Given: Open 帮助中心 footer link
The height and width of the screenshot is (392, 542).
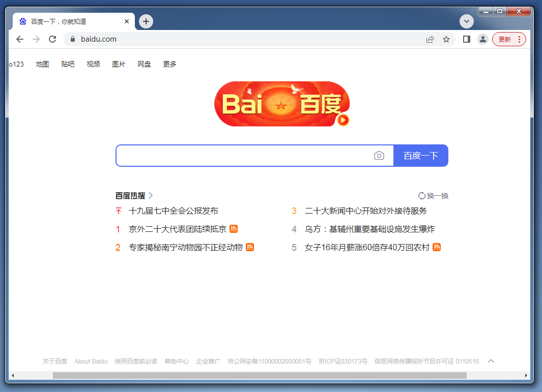Looking at the screenshot, I should pyautogui.click(x=177, y=361).
